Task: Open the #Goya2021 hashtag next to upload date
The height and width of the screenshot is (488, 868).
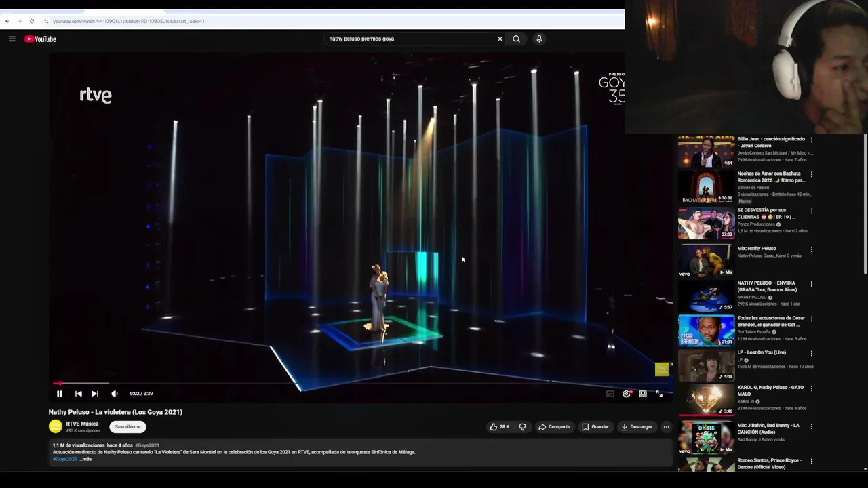Action: (147, 445)
